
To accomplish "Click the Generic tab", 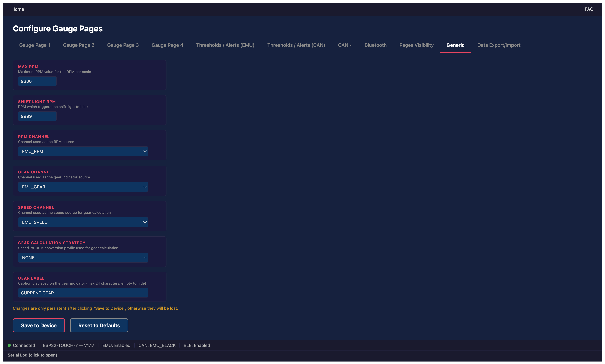I will tap(455, 45).
